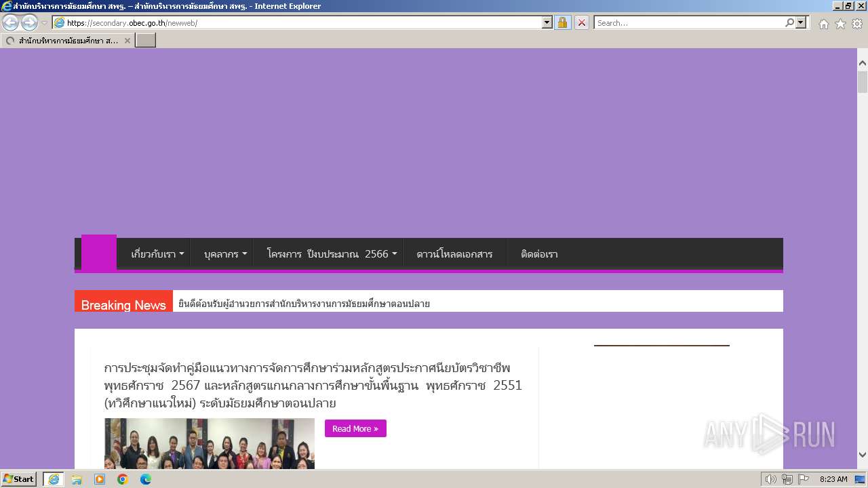Open the recent pages dropdown arrow
This screenshot has width=868, height=488.
[x=45, y=22]
